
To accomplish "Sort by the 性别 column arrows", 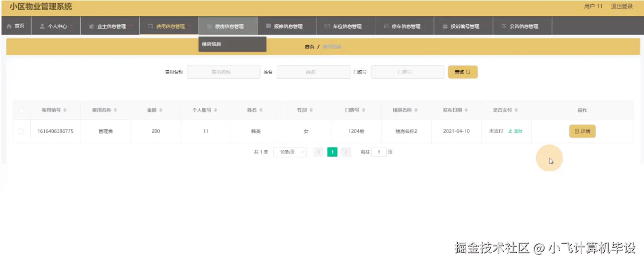I will pos(311,110).
